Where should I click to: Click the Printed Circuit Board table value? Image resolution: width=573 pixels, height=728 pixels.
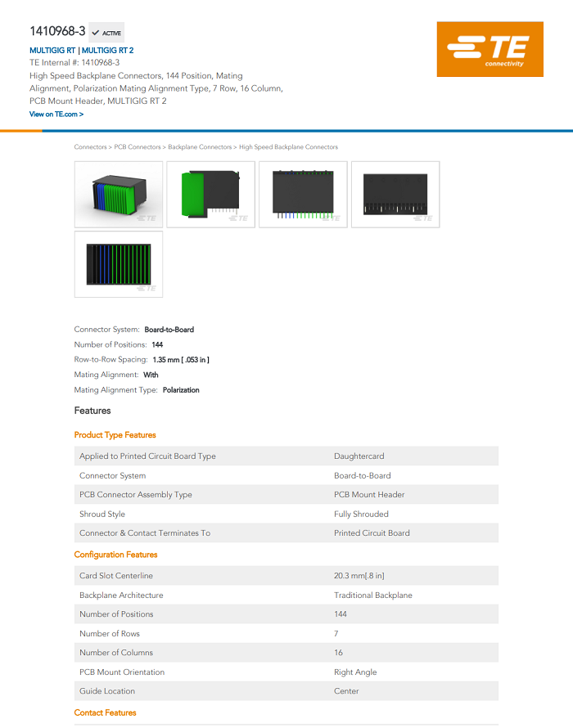372,533
